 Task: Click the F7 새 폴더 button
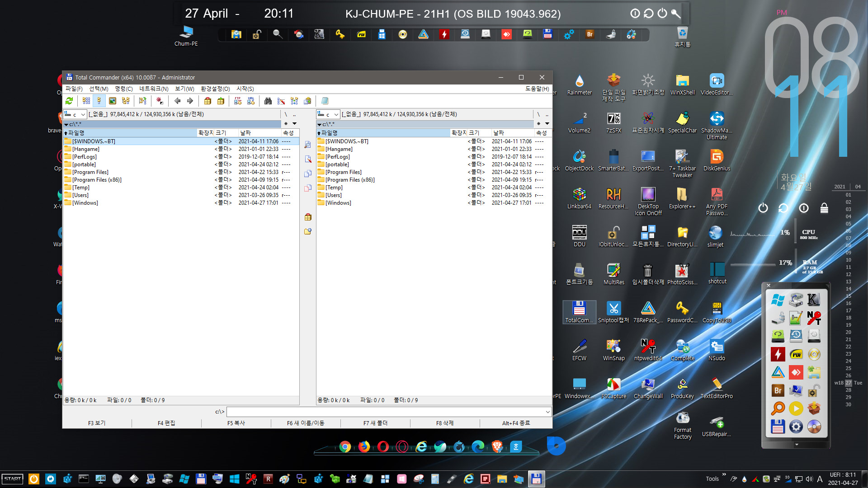375,423
